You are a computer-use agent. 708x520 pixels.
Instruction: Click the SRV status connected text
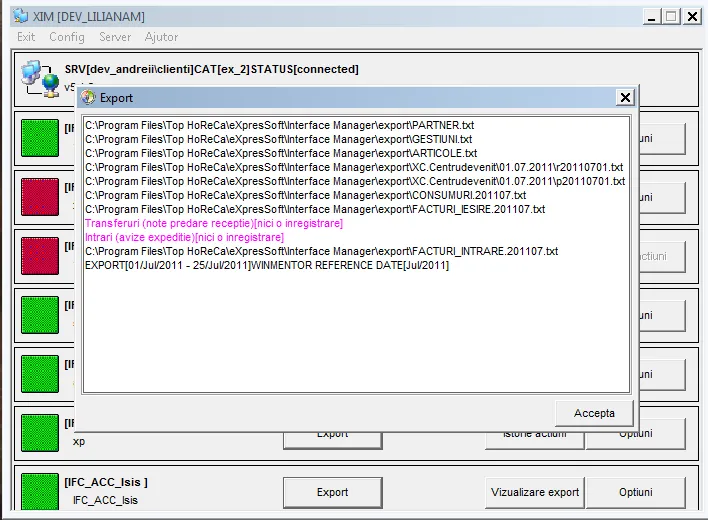[211, 69]
